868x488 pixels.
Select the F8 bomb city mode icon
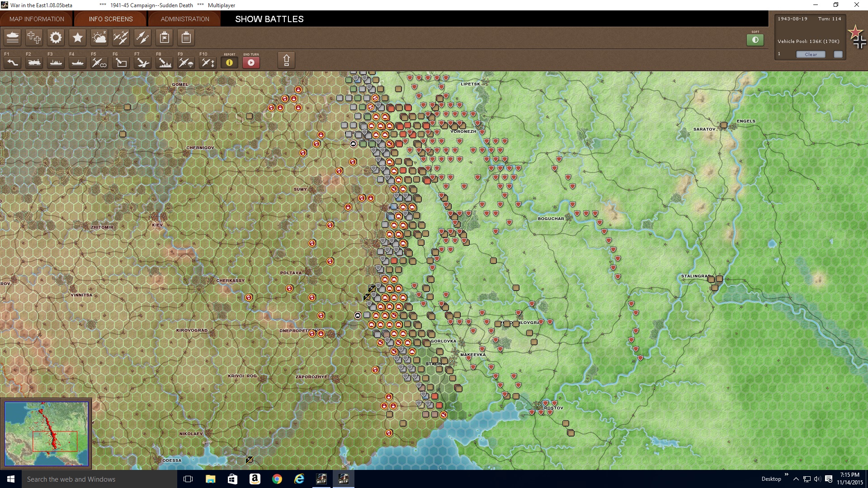coord(164,63)
